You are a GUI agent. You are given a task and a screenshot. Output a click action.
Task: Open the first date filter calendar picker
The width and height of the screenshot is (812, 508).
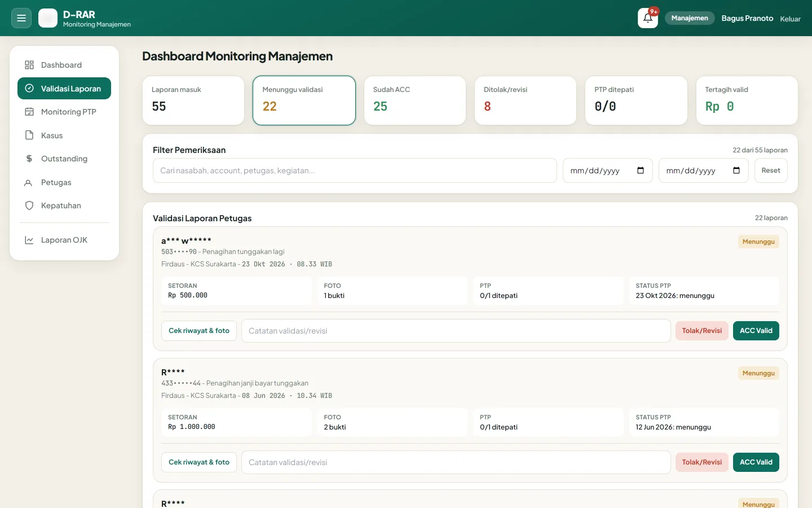(641, 170)
